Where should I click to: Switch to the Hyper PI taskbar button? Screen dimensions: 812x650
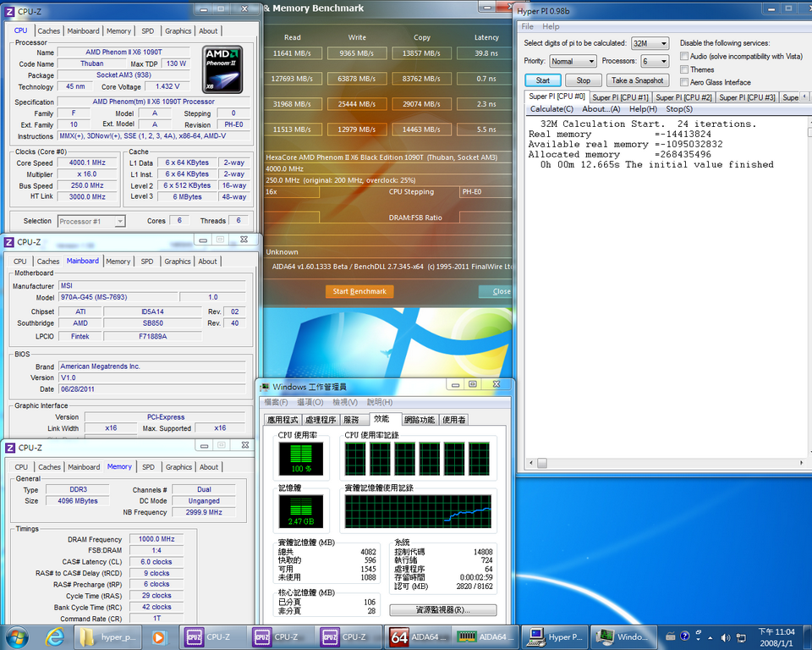[x=555, y=637]
